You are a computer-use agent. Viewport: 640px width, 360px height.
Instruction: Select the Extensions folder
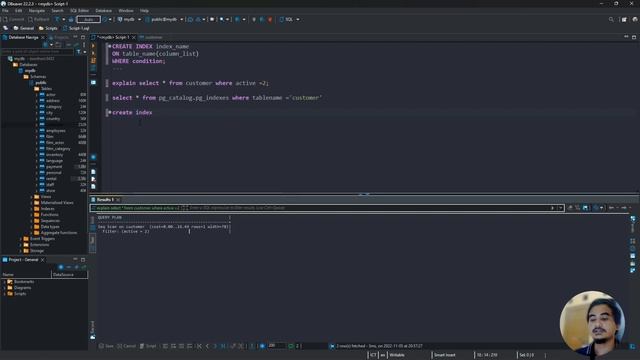[40, 244]
